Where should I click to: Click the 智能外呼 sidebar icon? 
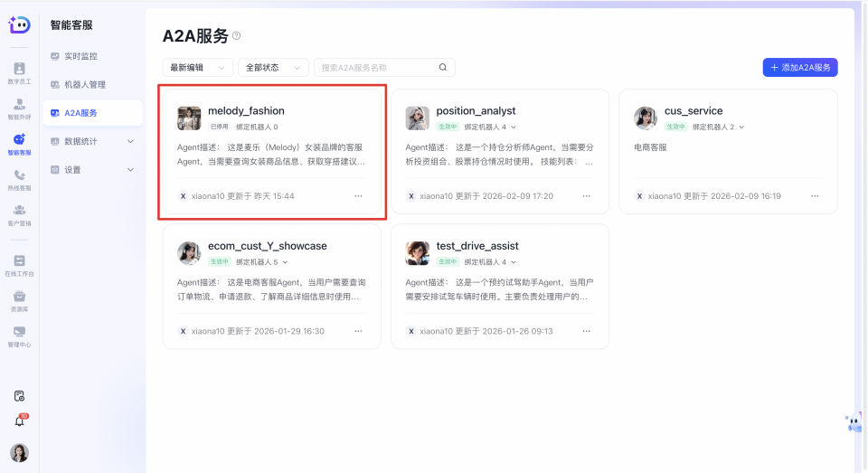tap(19, 108)
